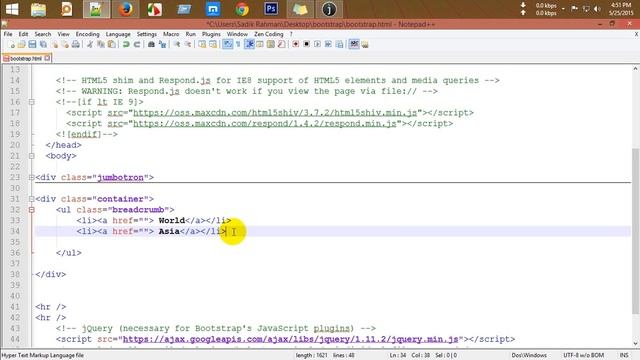
Task: Click the jquery.min.js googleapis URL link
Action: [x=291, y=339]
